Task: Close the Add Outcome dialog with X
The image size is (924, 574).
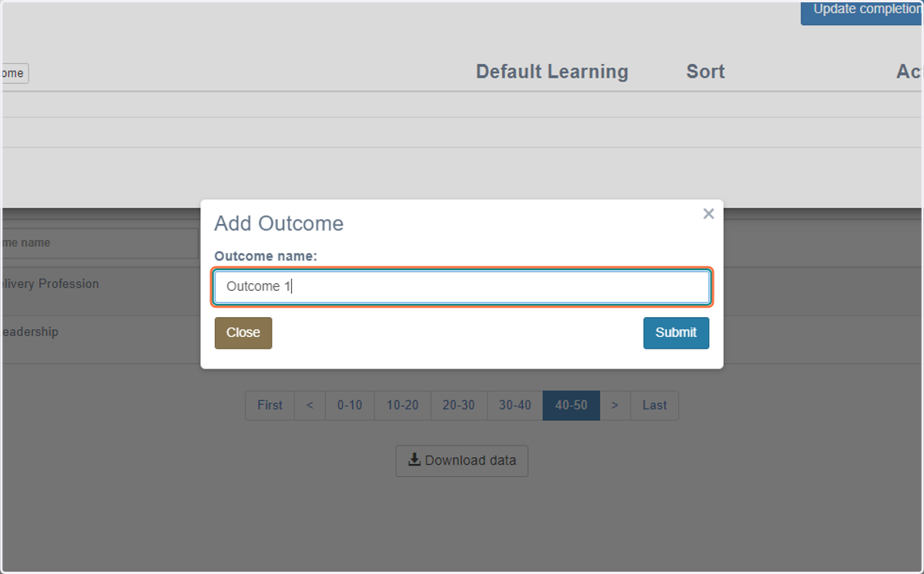Action: click(708, 214)
